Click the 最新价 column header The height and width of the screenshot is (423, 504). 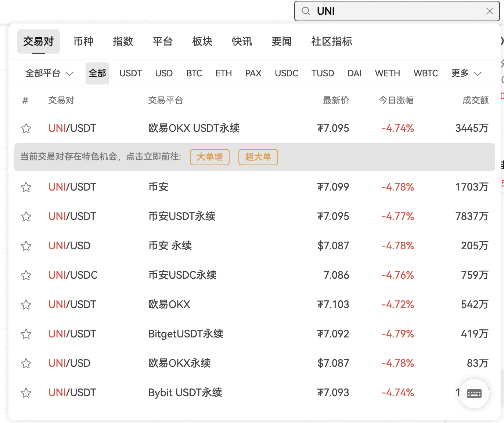(x=336, y=100)
